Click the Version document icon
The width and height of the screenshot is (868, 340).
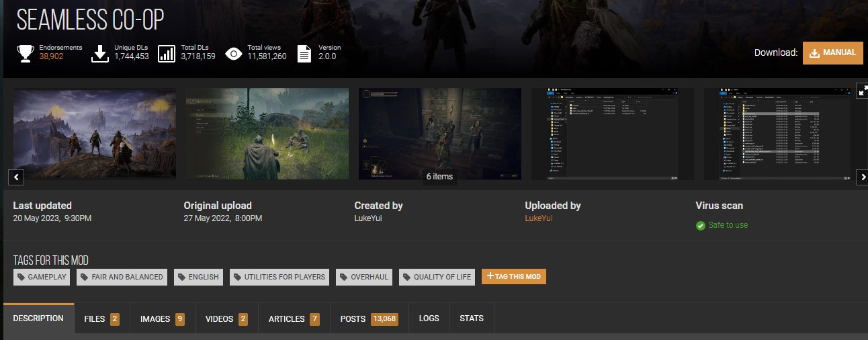[x=304, y=53]
